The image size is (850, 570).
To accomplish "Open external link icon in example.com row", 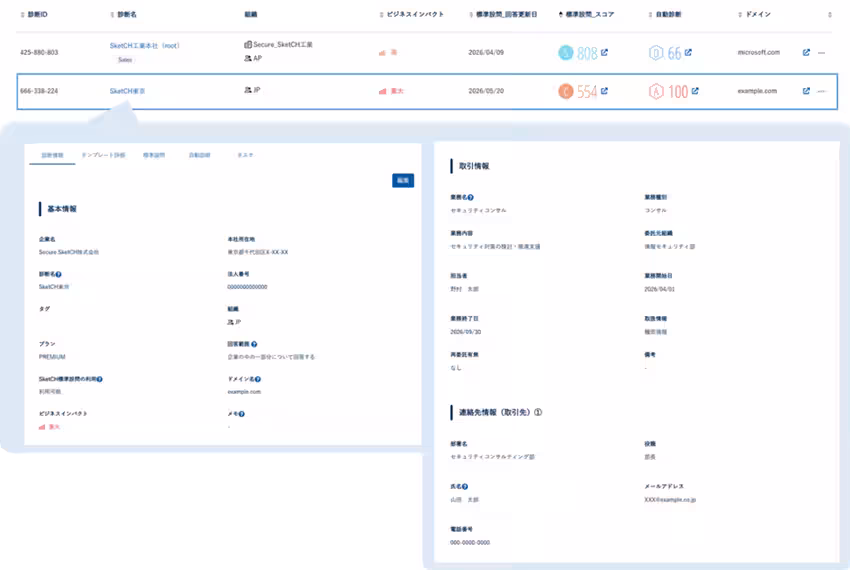I will tap(806, 91).
